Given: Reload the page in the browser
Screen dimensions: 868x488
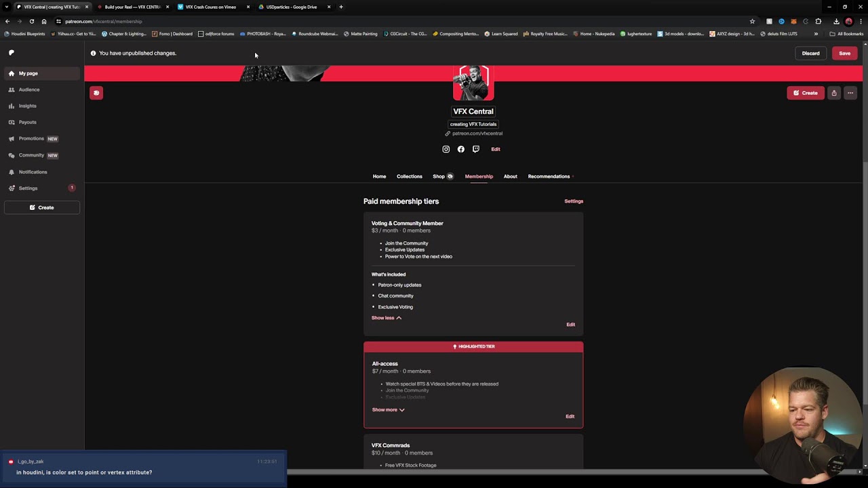Looking at the screenshot, I should click(x=31, y=21).
